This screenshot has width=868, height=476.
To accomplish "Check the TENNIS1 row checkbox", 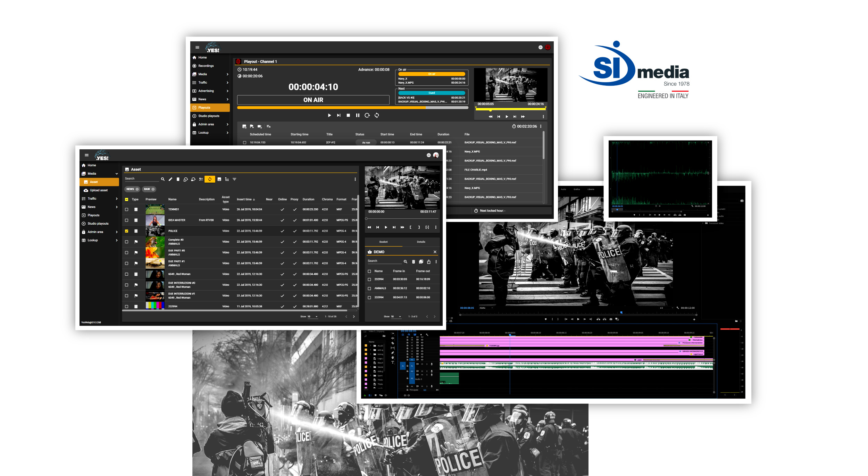I will point(126,209).
